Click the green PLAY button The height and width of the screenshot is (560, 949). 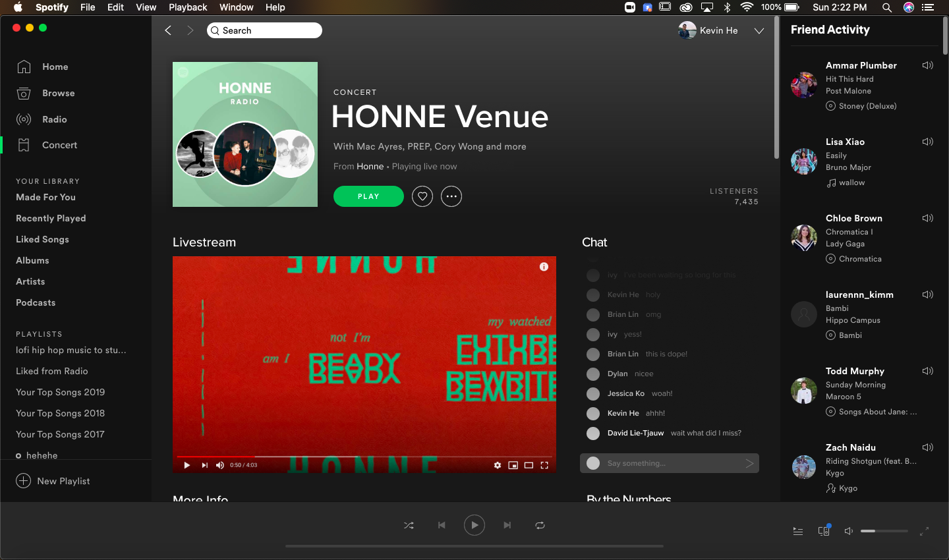(x=368, y=196)
